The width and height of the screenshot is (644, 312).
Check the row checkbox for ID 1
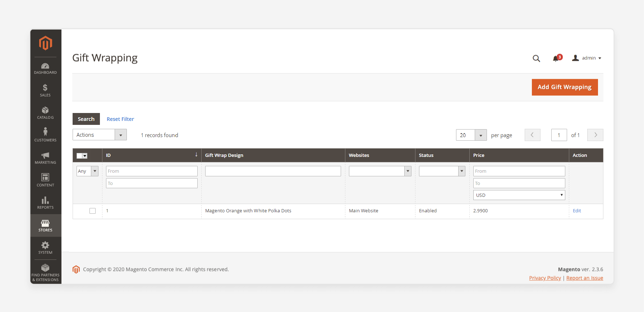click(93, 211)
